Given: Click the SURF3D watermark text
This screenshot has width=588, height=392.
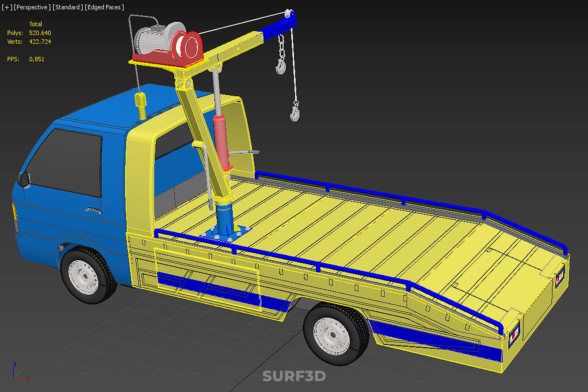Looking at the screenshot, I should pos(294,376).
